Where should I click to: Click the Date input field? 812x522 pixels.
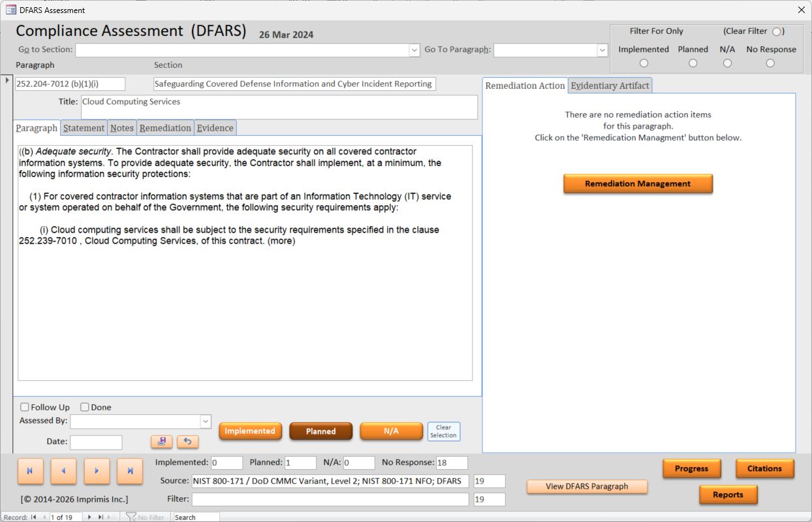[x=96, y=442]
